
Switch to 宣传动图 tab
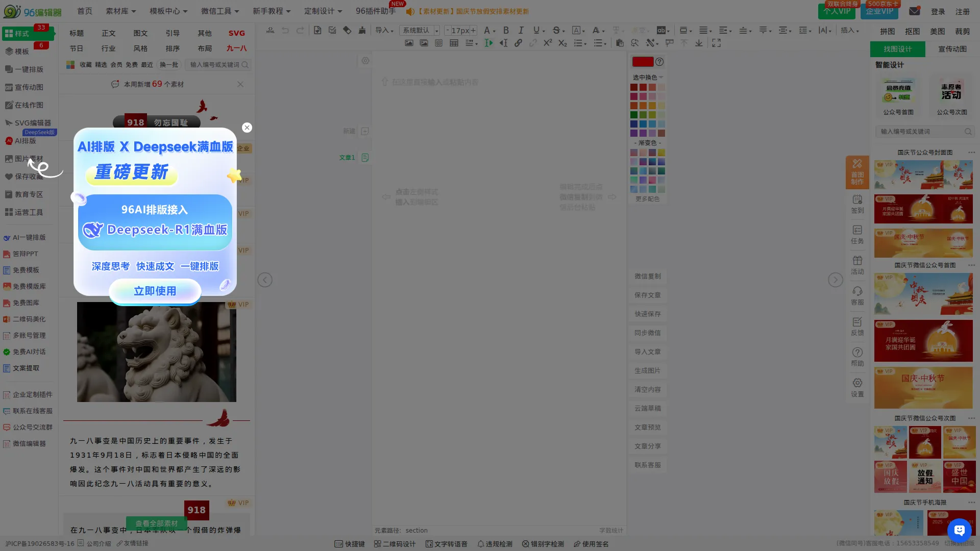click(x=952, y=49)
